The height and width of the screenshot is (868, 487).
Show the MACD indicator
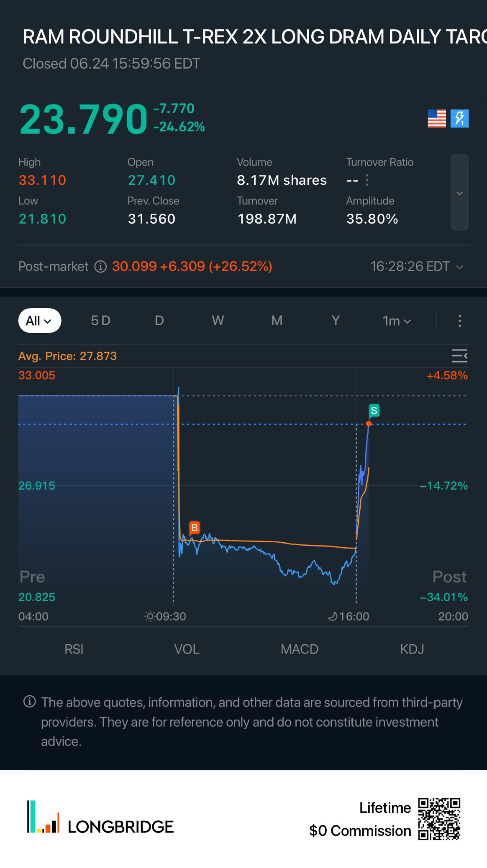300,649
